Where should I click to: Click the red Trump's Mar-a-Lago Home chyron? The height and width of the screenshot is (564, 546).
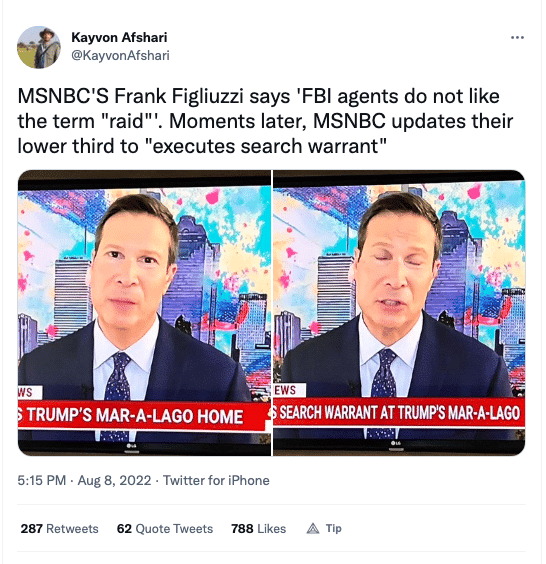[x=142, y=416]
